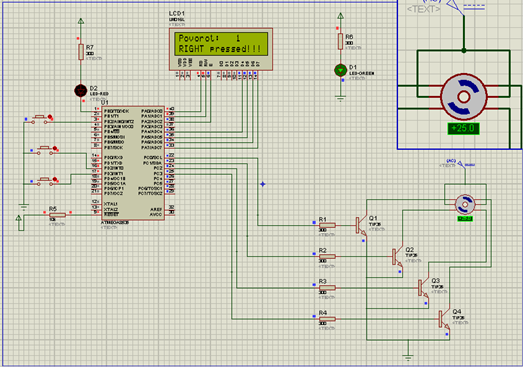
Task: Click the power terminal arrow above R6
Action: (340, 16)
